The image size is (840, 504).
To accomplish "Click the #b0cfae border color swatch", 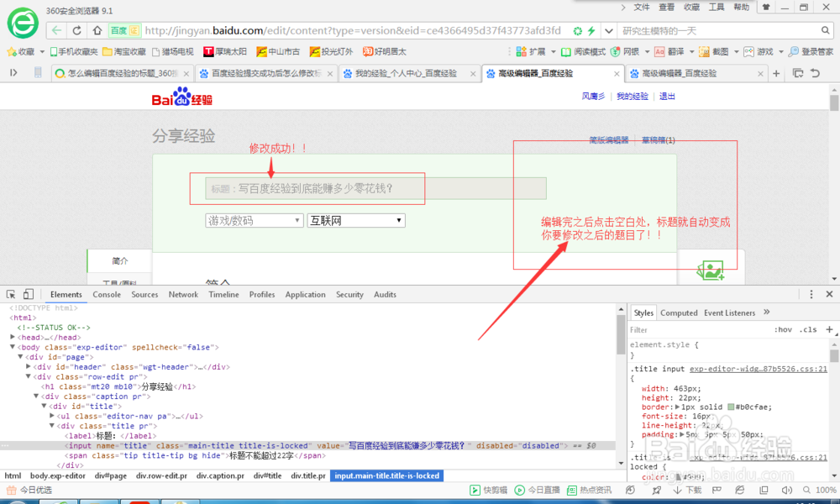I will [731, 407].
